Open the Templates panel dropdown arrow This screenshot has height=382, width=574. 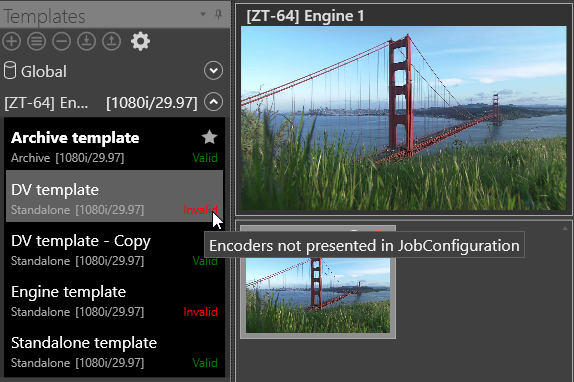(x=203, y=14)
